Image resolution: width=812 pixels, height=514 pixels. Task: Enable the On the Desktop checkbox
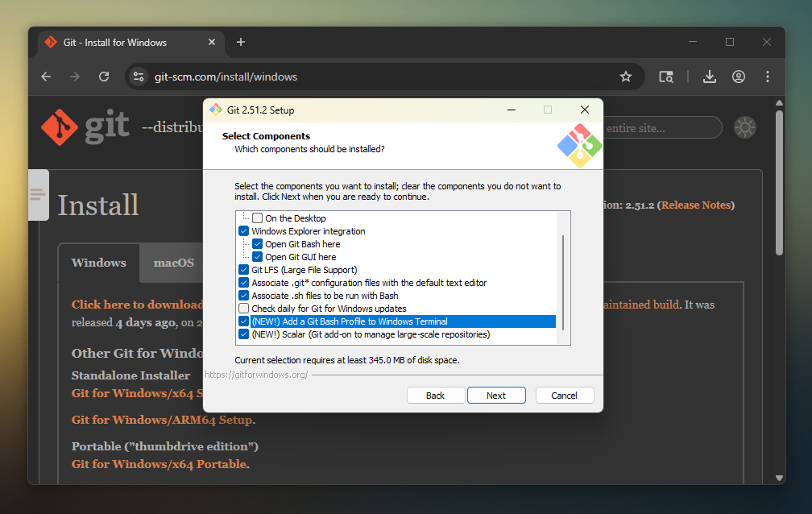pos(258,218)
